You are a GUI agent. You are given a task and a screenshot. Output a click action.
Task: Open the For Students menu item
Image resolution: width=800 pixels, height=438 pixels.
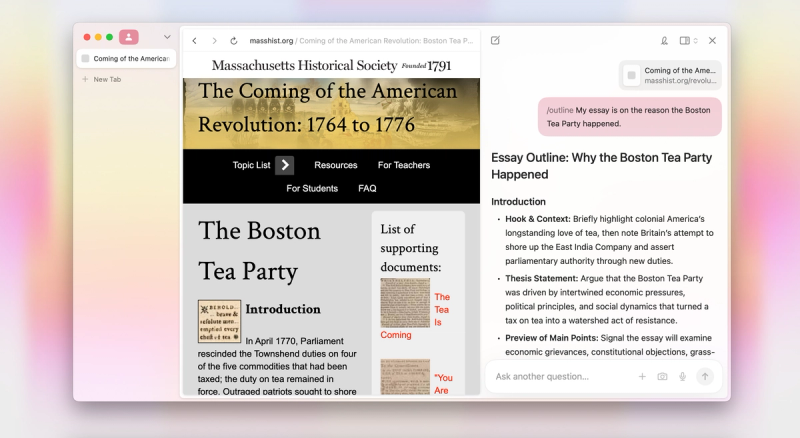click(x=312, y=188)
